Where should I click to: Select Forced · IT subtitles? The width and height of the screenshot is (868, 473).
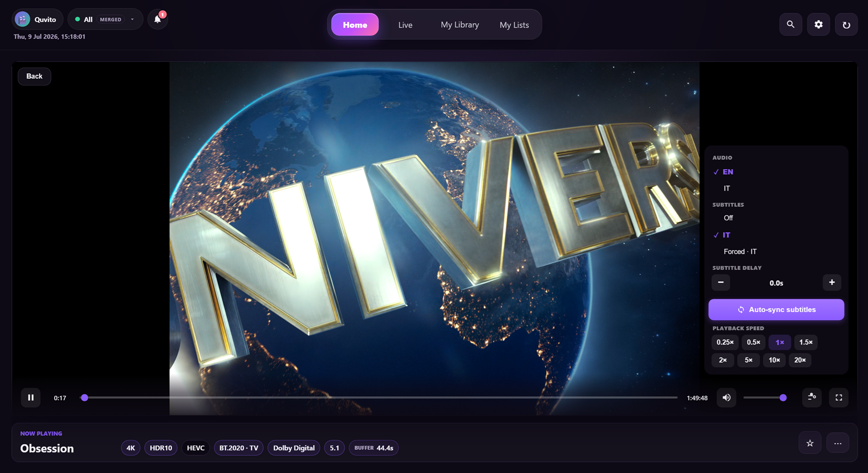click(776, 251)
